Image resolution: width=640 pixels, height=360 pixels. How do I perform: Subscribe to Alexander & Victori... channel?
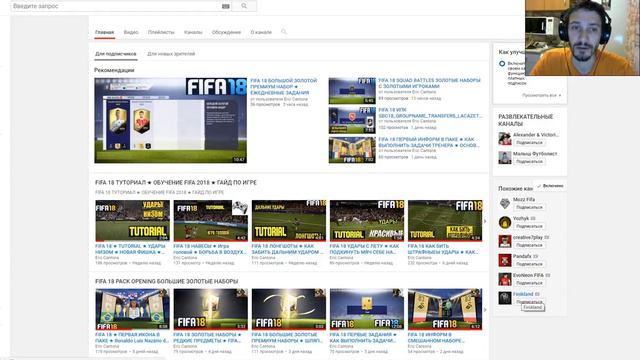pyautogui.click(x=529, y=142)
